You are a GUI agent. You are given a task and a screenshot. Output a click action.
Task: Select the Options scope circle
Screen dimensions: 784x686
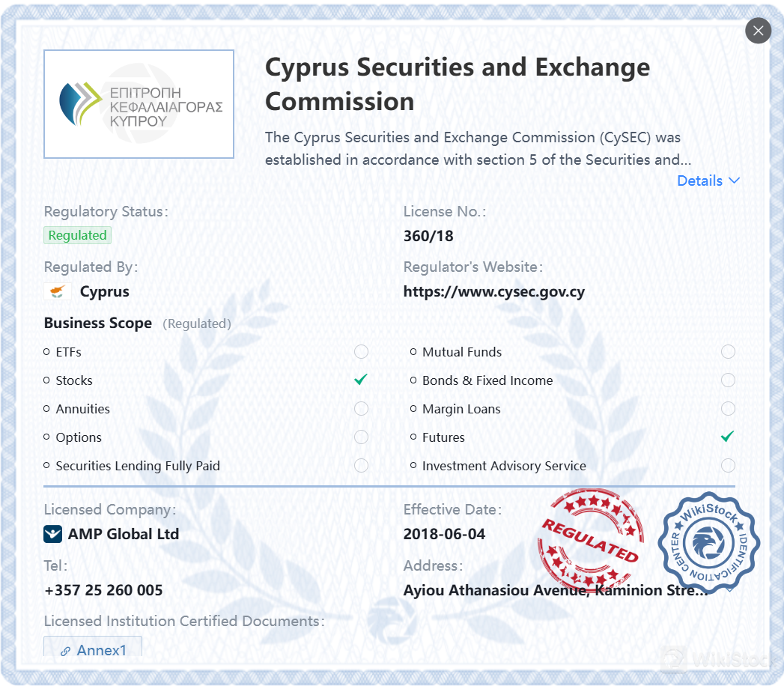(x=361, y=437)
